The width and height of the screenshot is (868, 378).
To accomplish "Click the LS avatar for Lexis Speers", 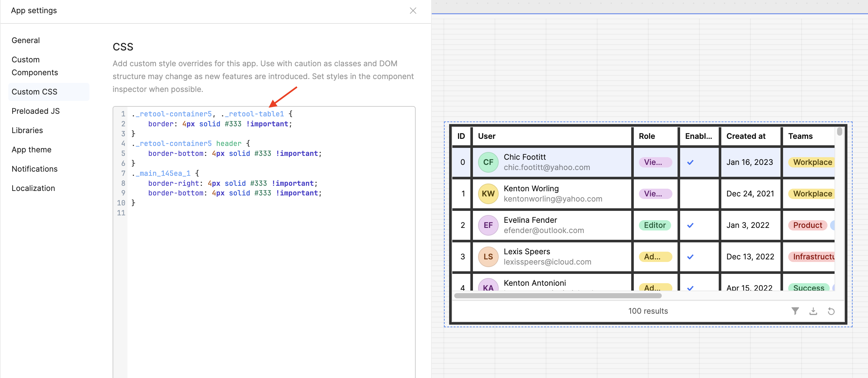I will tap(488, 256).
